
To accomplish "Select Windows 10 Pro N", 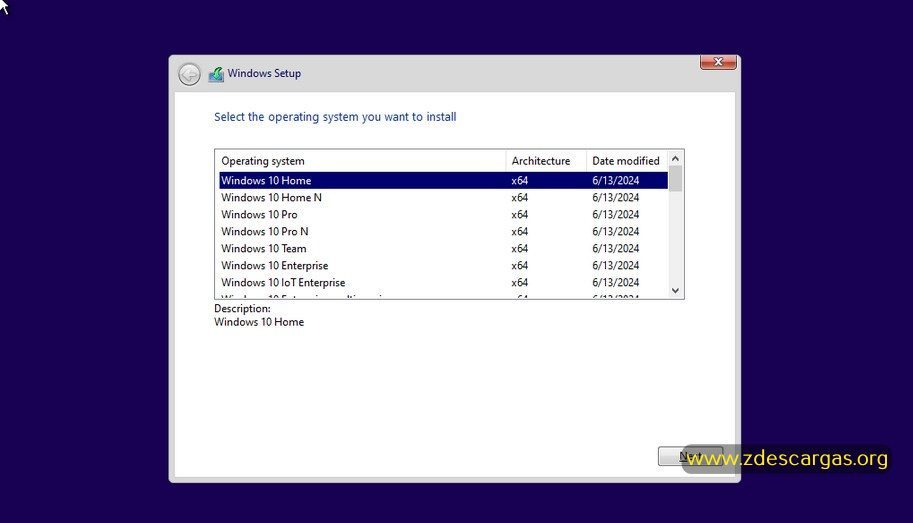I will pos(443,231).
